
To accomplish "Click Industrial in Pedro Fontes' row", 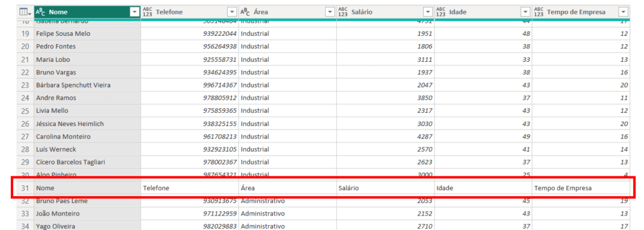I will coord(255,47).
